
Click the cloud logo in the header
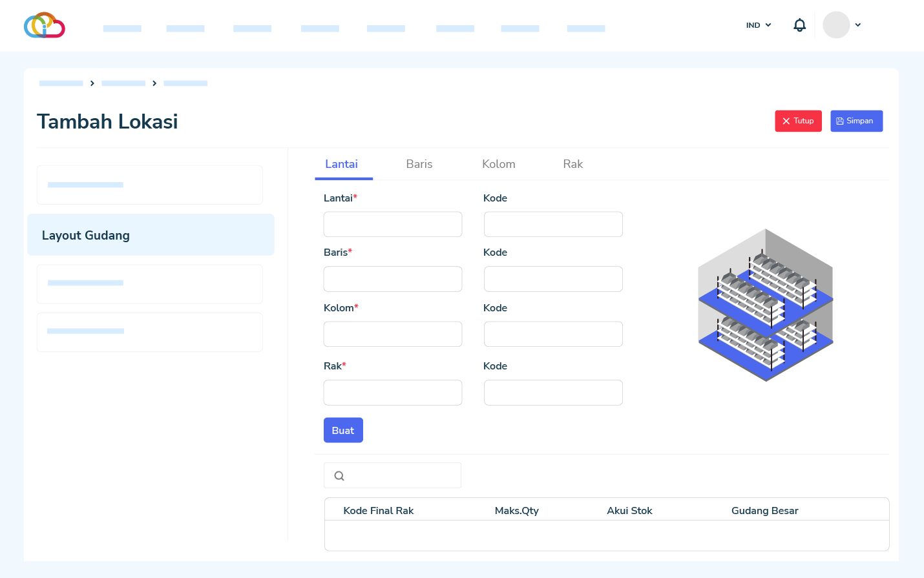click(45, 25)
